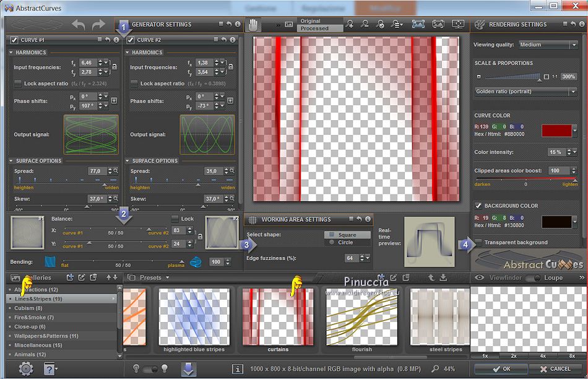Viewport: 588px width, 379px height.
Task: Disable the Curve #2 checkbox
Action: click(x=131, y=40)
